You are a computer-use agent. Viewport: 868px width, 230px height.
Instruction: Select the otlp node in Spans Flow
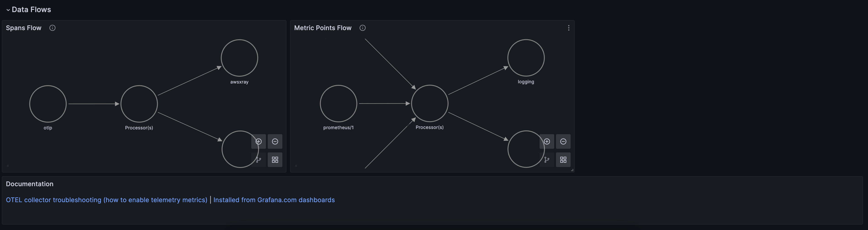[48, 104]
